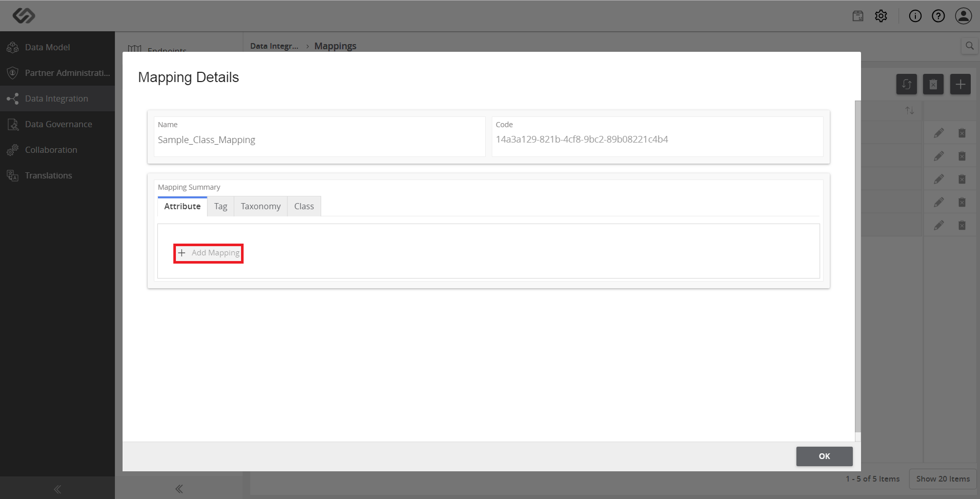
Task: Click the third row's delete trash icon
Action: point(962,179)
